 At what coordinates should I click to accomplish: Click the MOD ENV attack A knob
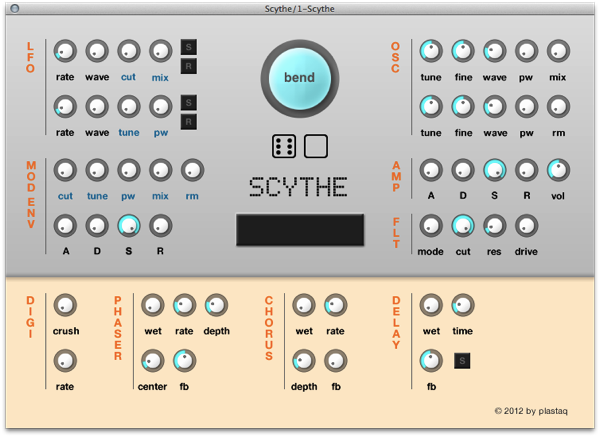pyautogui.click(x=65, y=226)
